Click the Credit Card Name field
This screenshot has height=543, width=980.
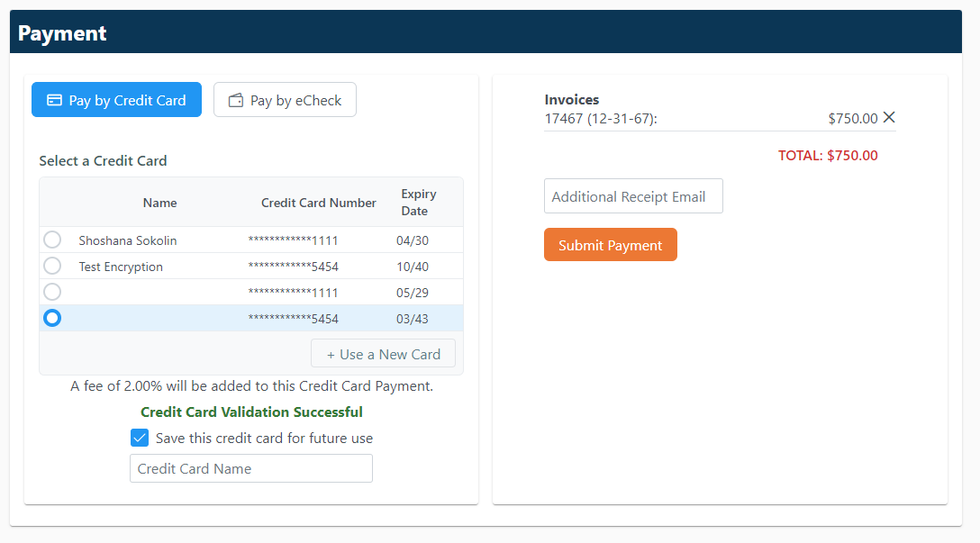click(x=251, y=468)
